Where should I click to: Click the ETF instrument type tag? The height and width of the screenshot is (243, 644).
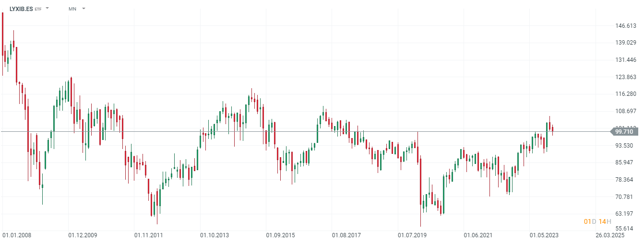tap(38, 9)
